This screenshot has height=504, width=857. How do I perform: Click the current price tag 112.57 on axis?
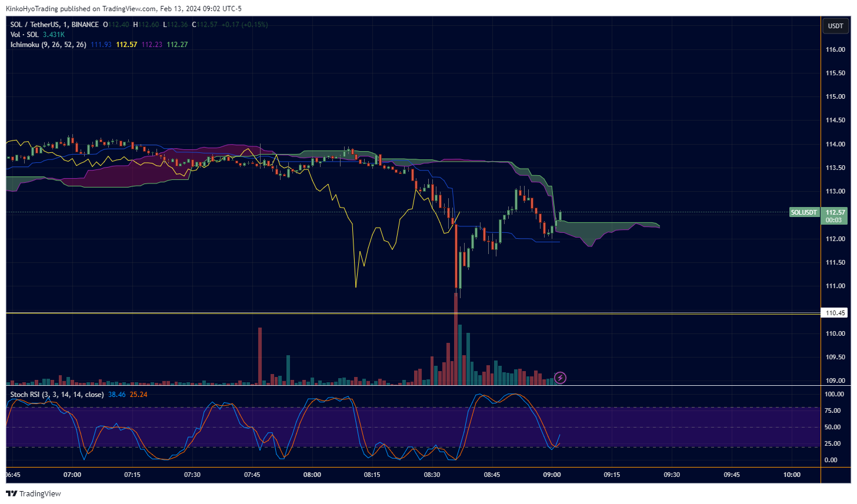click(x=835, y=212)
